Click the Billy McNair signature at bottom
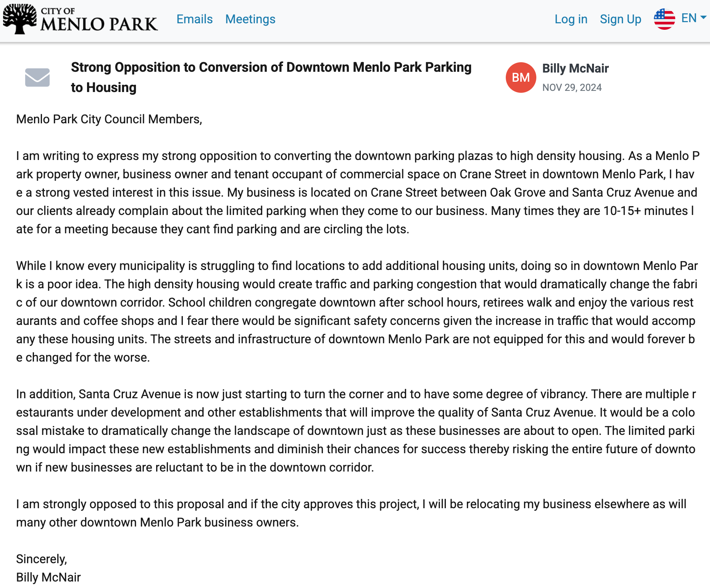Viewport: 710px width, 588px height. tap(48, 577)
